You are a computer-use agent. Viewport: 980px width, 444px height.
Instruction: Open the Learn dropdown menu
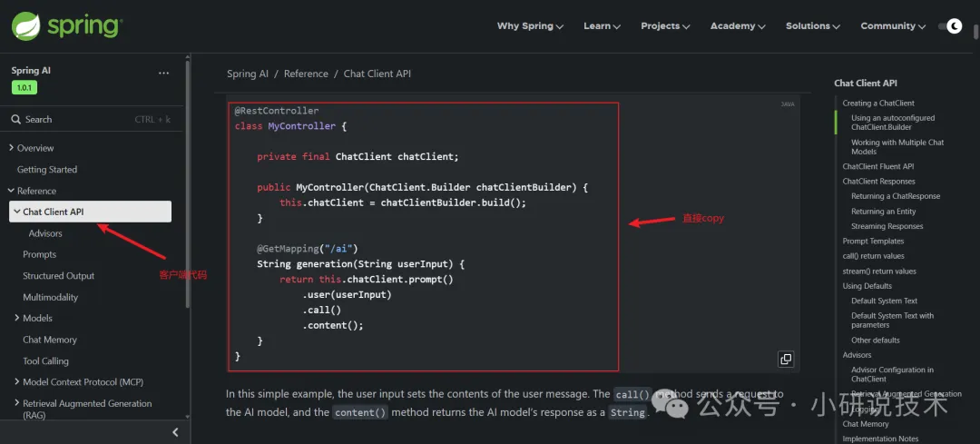(x=602, y=26)
